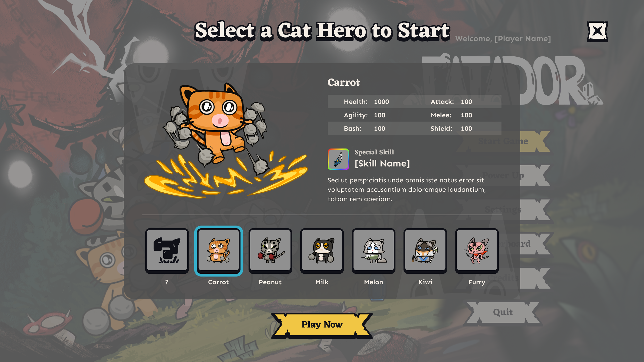Click the Shield stat value
Screen dimensions: 644x362
point(466,128)
